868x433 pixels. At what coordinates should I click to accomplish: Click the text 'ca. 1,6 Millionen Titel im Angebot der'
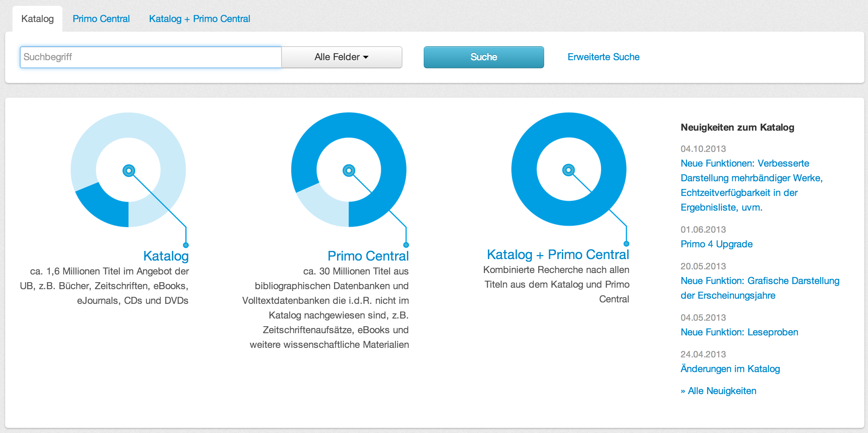click(x=109, y=271)
